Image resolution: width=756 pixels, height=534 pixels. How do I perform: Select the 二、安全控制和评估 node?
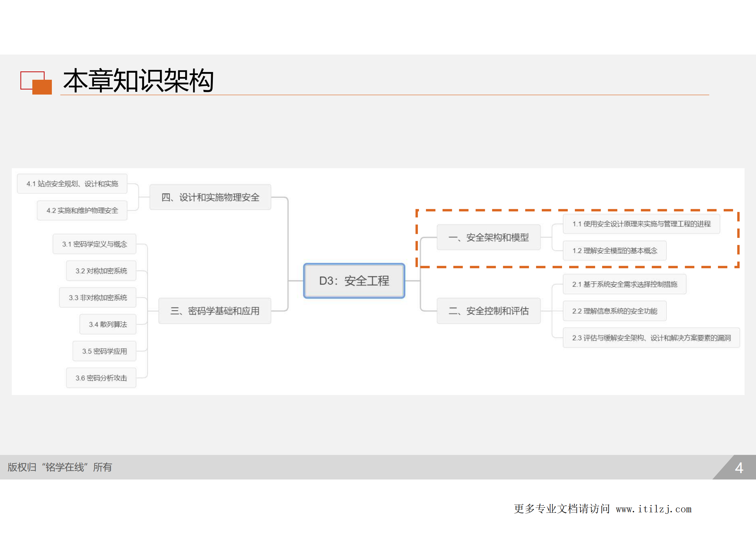pyautogui.click(x=489, y=311)
